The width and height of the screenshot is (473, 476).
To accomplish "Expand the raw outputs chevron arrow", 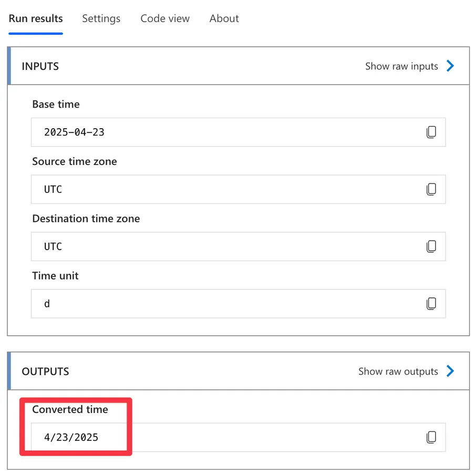I will 450,371.
